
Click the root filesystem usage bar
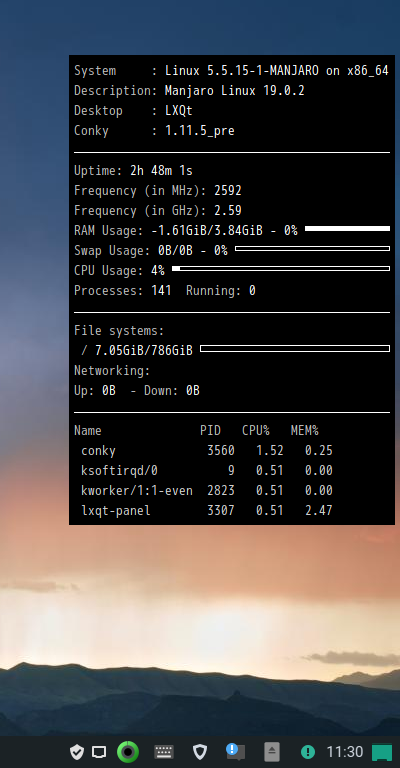coord(295,349)
